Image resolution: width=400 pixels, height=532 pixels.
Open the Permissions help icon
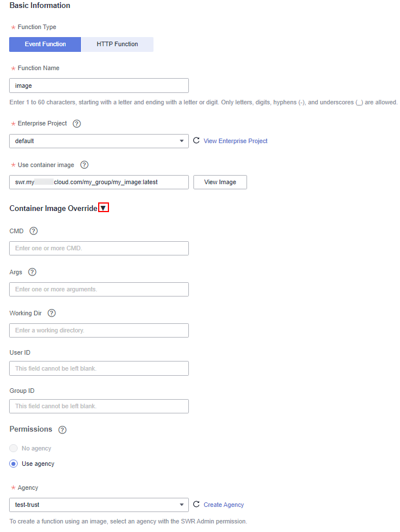(62, 430)
